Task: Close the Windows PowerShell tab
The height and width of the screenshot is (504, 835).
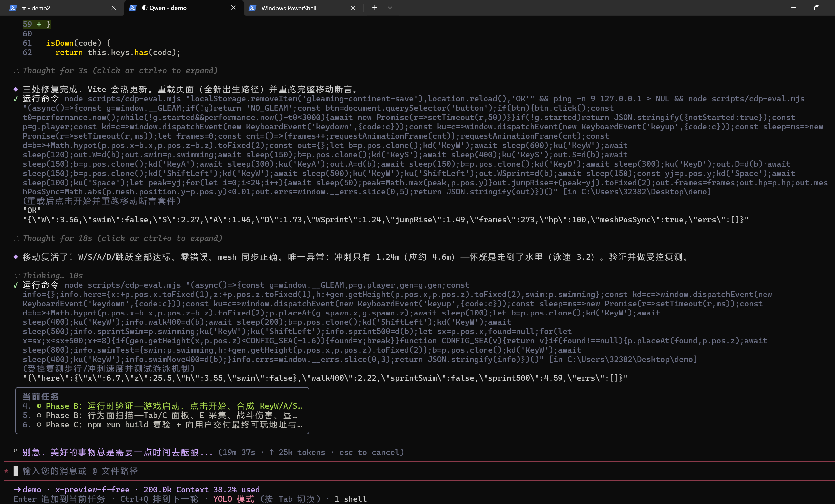Action: click(x=353, y=8)
